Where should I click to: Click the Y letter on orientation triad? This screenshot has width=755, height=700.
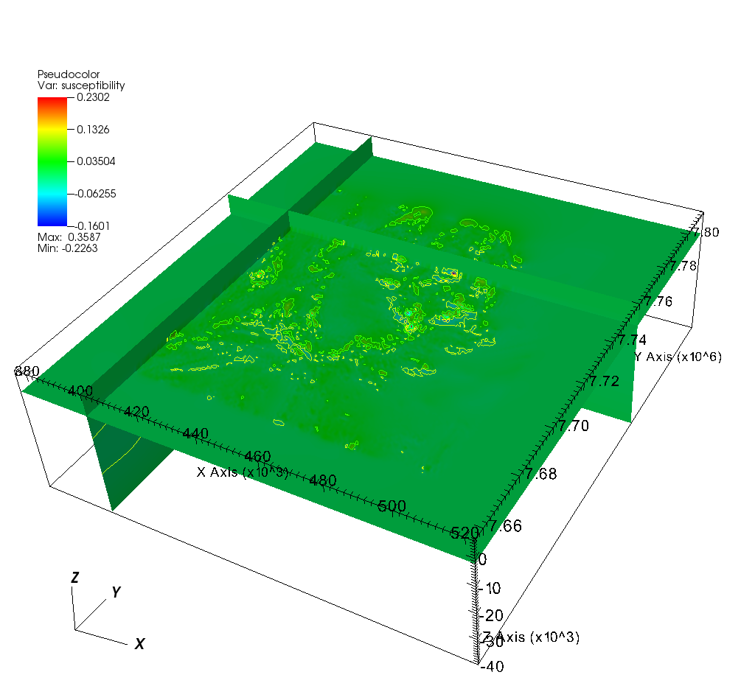pyautogui.click(x=116, y=592)
